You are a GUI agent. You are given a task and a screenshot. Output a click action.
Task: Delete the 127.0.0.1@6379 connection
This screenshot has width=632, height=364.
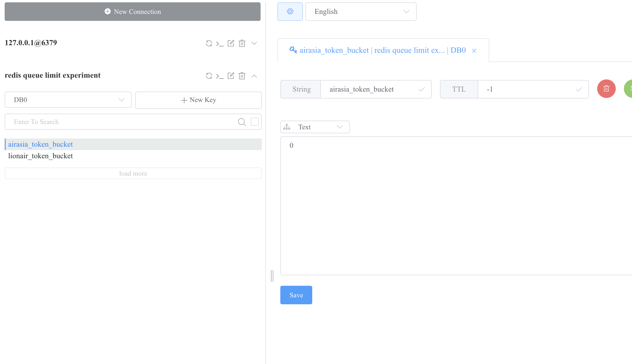point(242,43)
